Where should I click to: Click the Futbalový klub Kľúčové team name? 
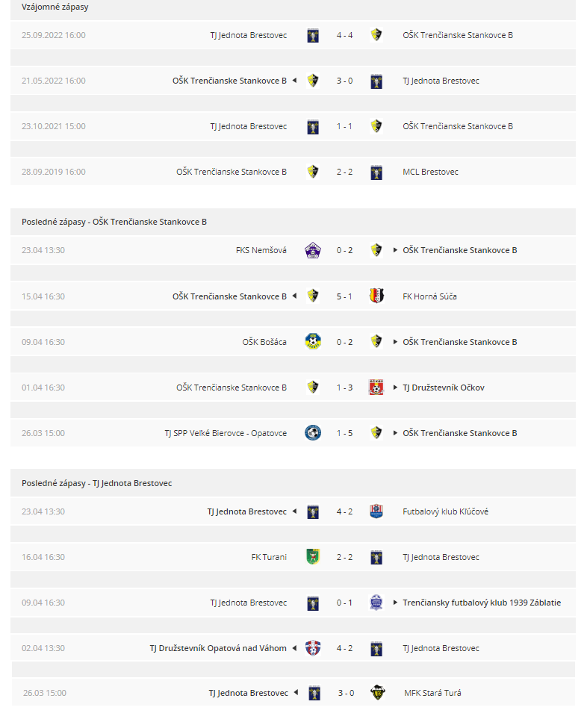tap(445, 511)
